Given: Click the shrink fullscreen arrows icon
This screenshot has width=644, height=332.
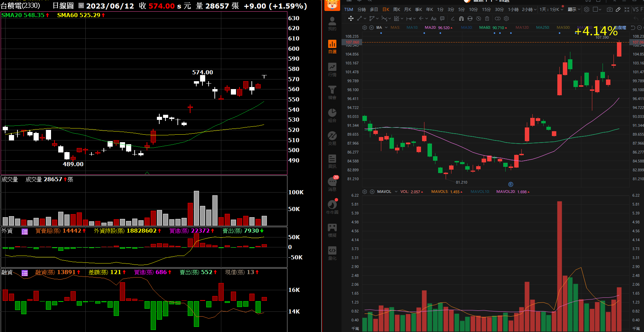Looking at the screenshot, I should (627, 10).
